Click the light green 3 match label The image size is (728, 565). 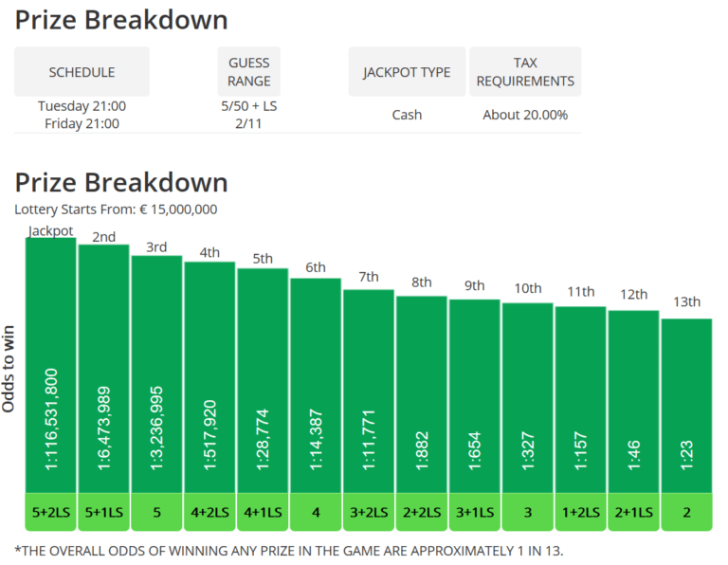pos(527,512)
